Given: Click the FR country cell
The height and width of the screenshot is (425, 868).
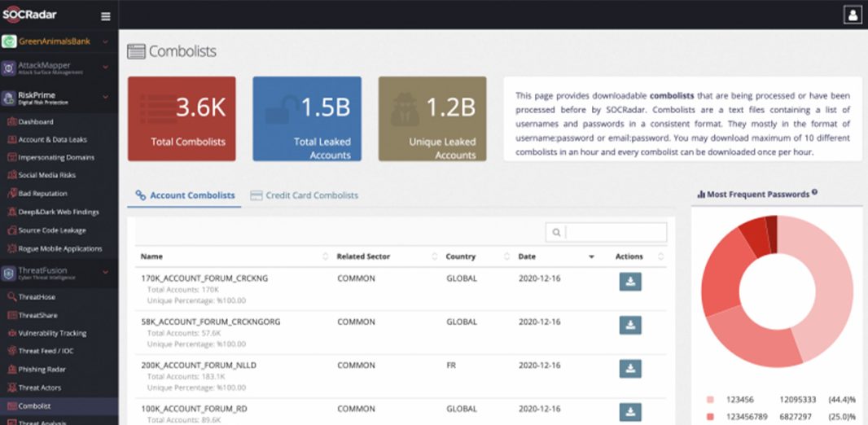Looking at the screenshot, I should pos(451,366).
